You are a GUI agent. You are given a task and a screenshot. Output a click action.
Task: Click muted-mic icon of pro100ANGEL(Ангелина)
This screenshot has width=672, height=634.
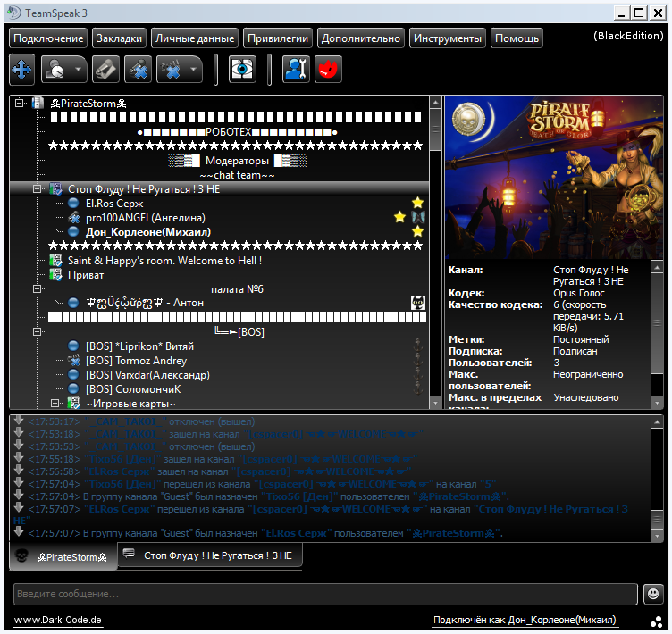click(x=74, y=218)
